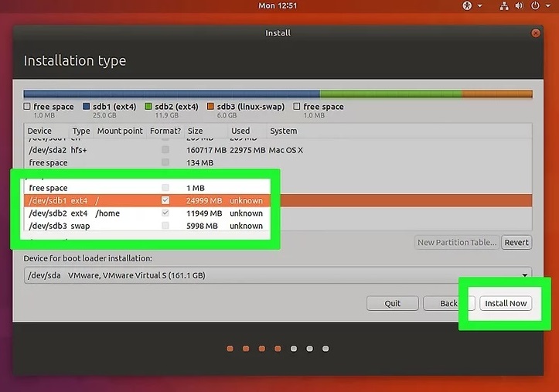Screen dimensions: 559x392
Task: Toggle Format checkbox for /dev/sda2
Action: tap(165, 150)
